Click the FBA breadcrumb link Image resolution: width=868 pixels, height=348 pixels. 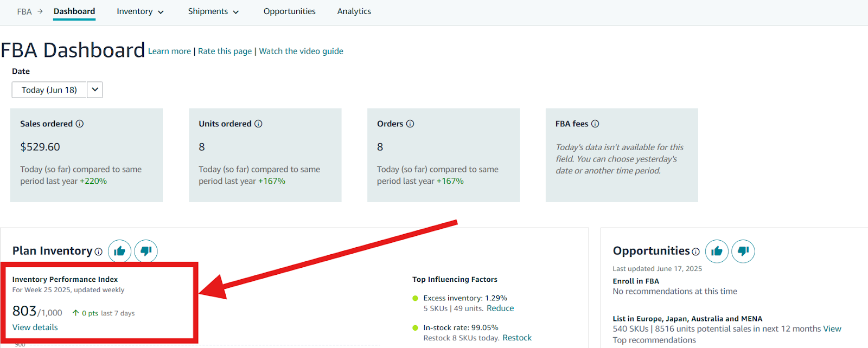click(x=24, y=11)
